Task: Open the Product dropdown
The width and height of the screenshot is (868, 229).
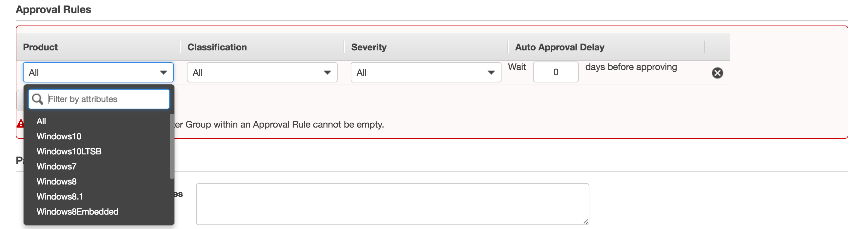Action: click(x=98, y=72)
